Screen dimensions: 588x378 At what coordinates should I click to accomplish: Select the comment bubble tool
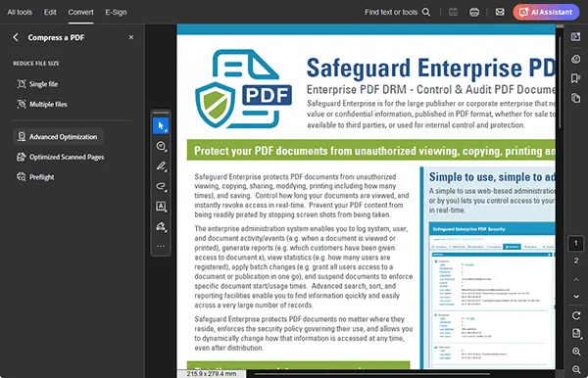tap(161, 146)
